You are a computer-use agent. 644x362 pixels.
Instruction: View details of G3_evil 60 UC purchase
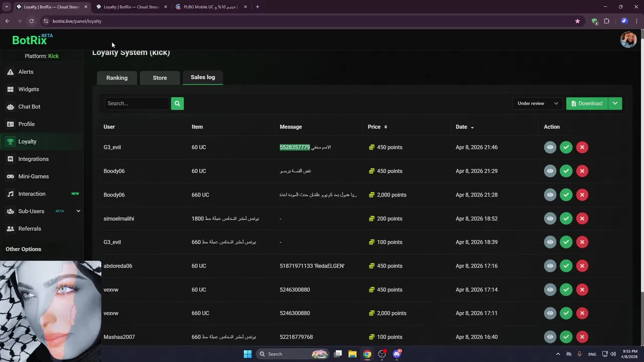(x=550, y=147)
